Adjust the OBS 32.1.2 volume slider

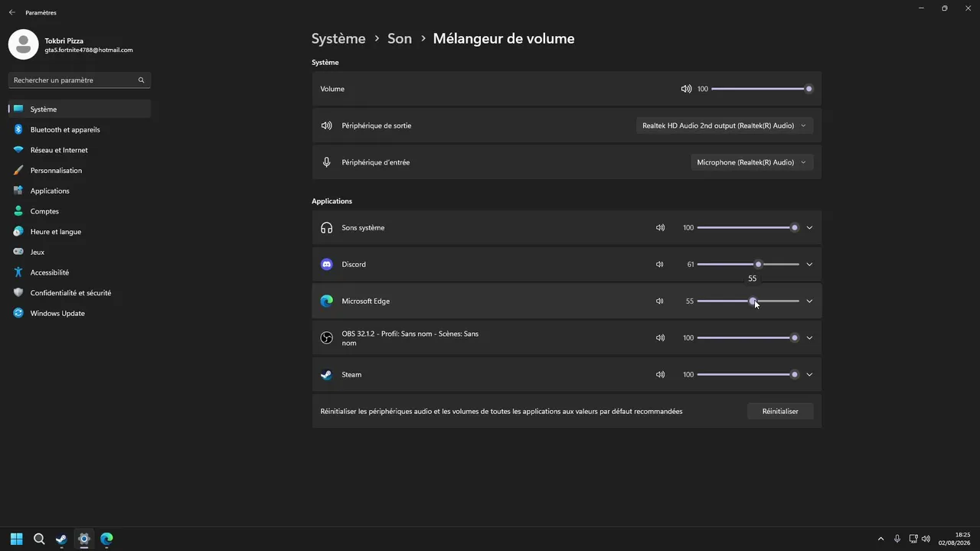[748, 337]
